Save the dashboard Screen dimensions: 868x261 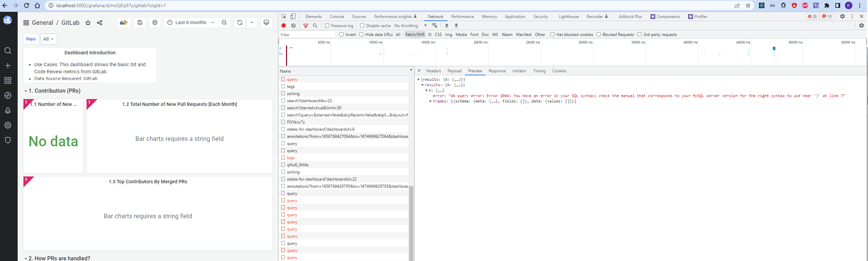140,22
